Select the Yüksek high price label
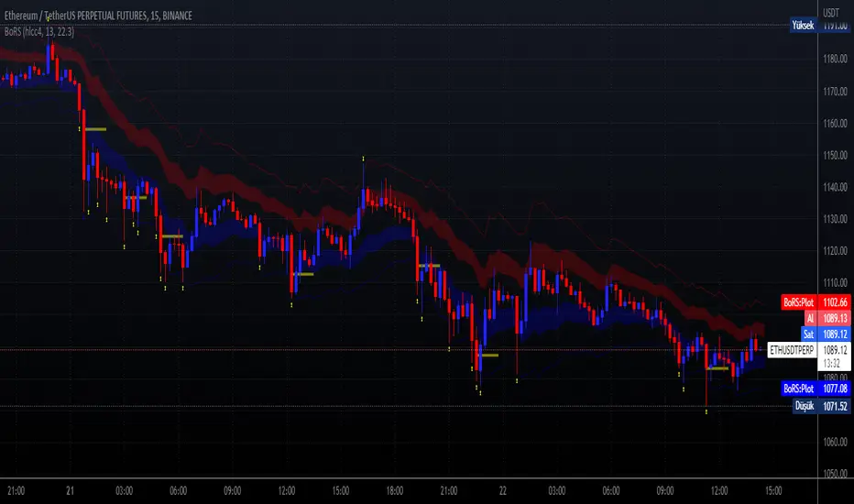The width and height of the screenshot is (854, 504). click(804, 25)
